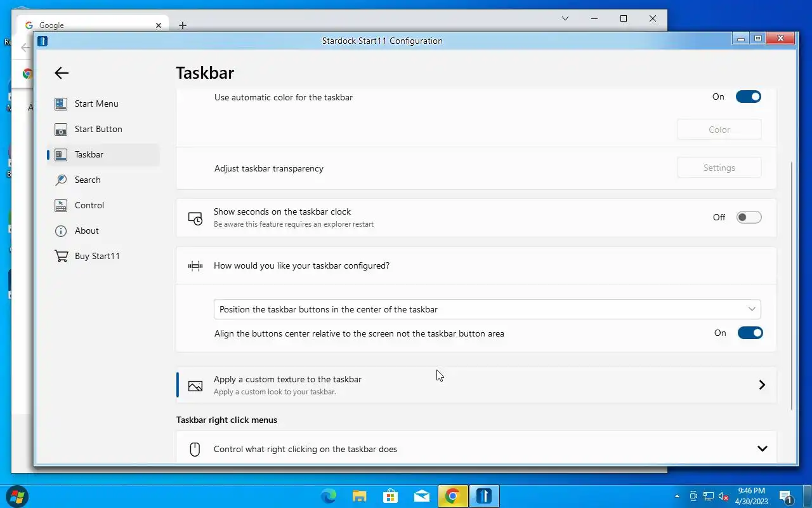Select Start Menu in the sidebar

pos(103,104)
